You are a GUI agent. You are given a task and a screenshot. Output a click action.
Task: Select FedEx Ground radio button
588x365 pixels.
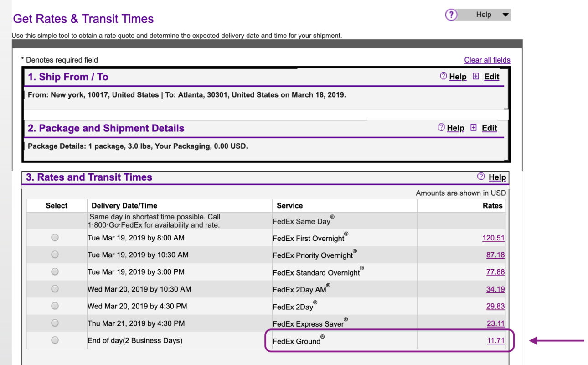tap(55, 340)
